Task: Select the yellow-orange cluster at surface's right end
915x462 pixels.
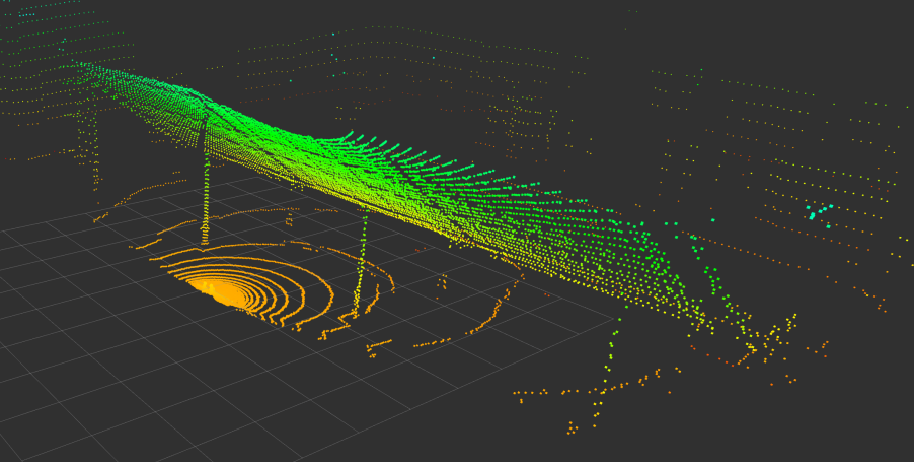Action: (x=770, y=335)
